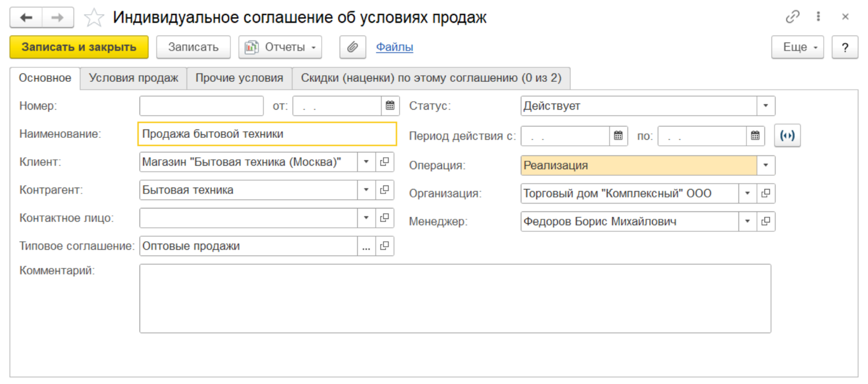Open the vertical three-dot menu
Image resolution: width=868 pixels, height=384 pixels.
point(819,17)
